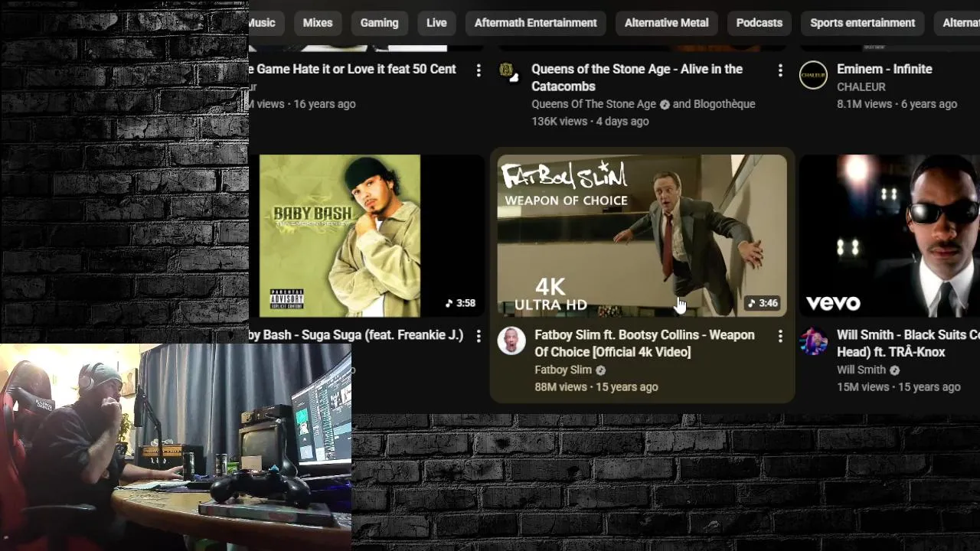Open options menu for Baby Bash Suga Suga video
The height and width of the screenshot is (551, 980).
coord(479,336)
